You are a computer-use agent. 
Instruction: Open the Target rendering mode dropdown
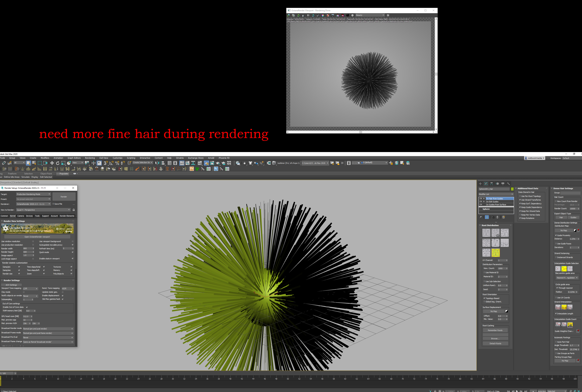(x=34, y=194)
